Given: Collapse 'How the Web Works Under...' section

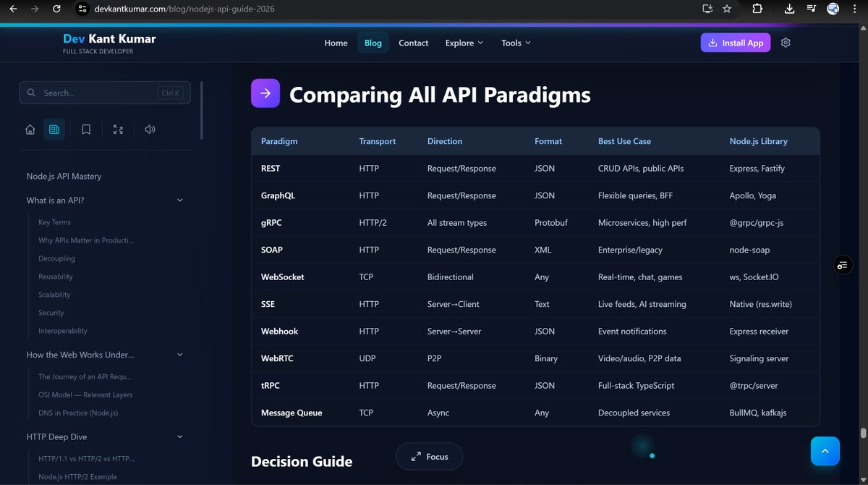Looking at the screenshot, I should tap(180, 355).
